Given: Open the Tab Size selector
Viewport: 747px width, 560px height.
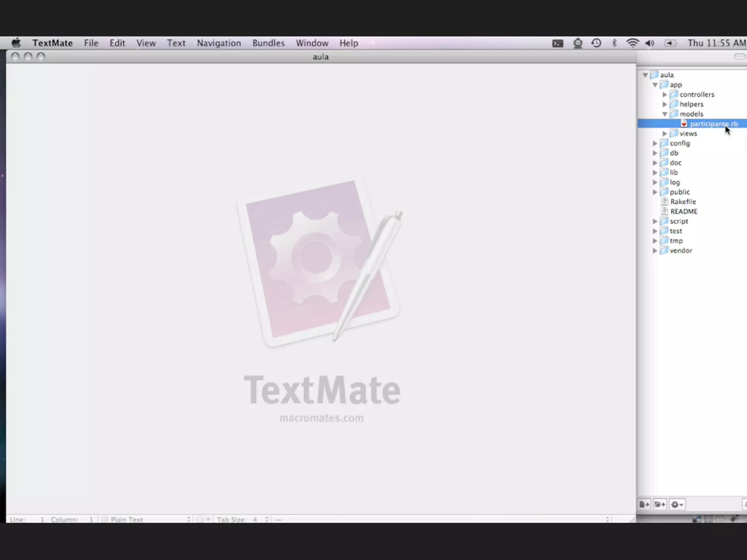Looking at the screenshot, I should tap(243, 519).
